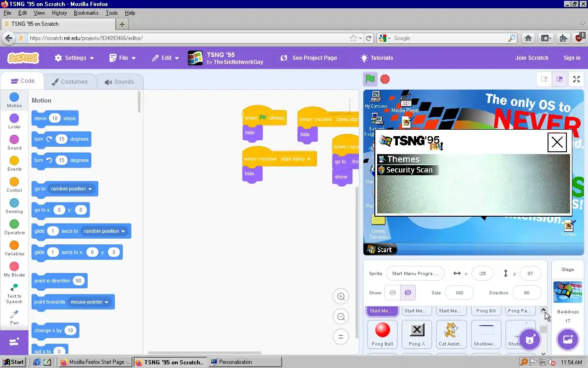
Task: Close the TSNG '95 stage window X
Action: coord(557,143)
